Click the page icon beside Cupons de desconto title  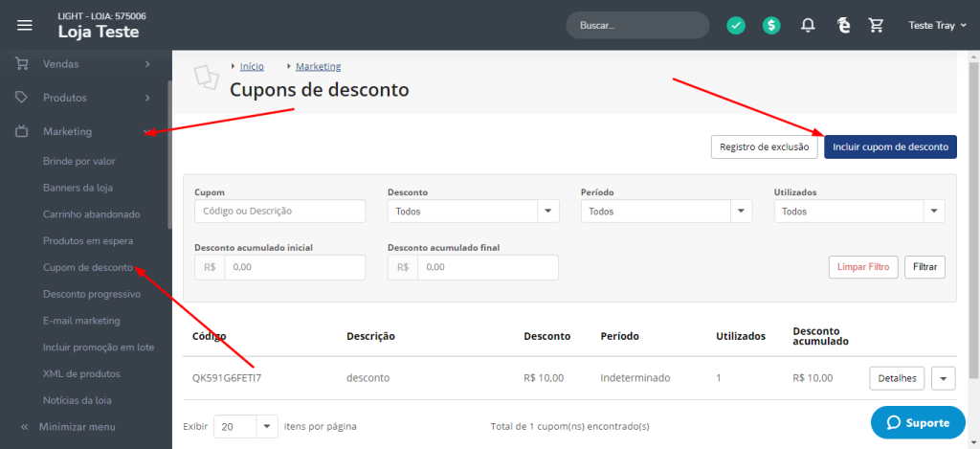pyautogui.click(x=207, y=77)
